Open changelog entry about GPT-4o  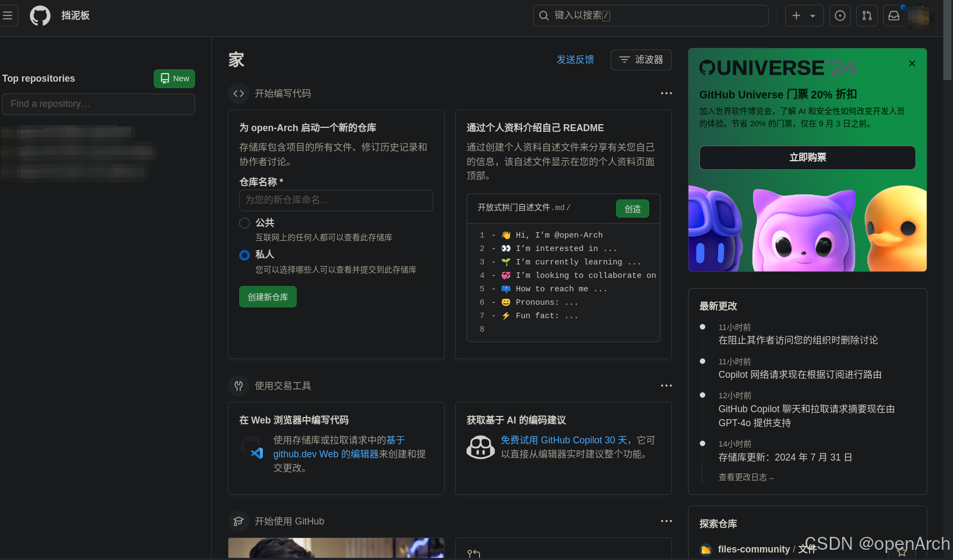(x=806, y=416)
